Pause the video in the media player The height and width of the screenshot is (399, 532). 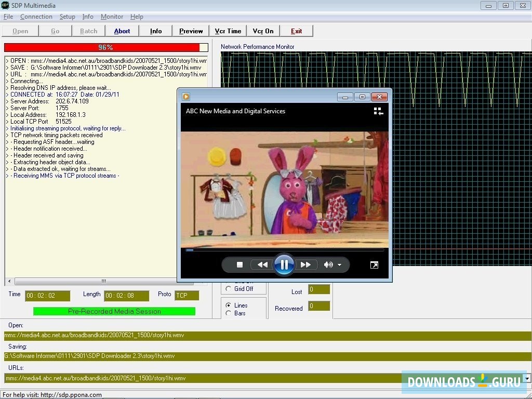(x=284, y=264)
